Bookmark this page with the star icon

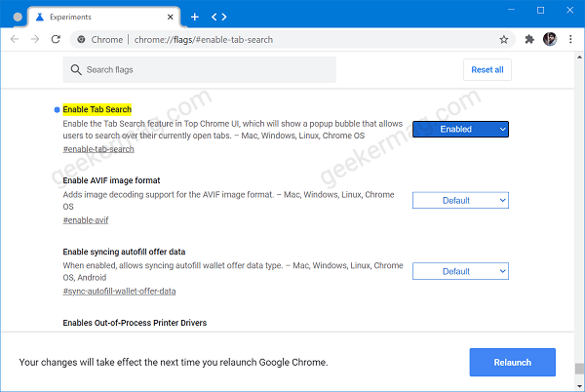point(504,40)
